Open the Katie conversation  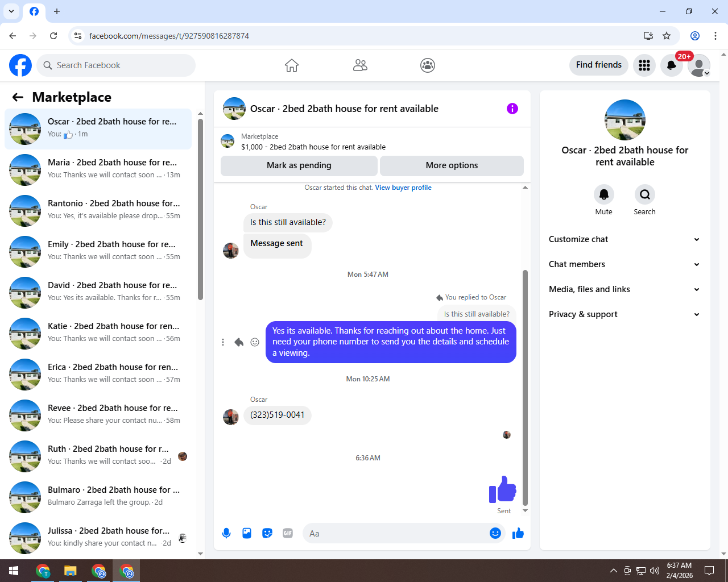pos(98,334)
